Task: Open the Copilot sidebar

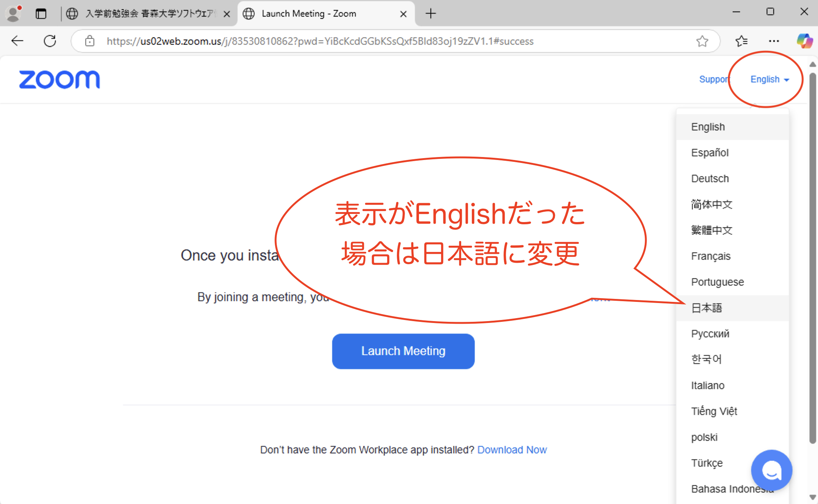Action: click(x=804, y=41)
